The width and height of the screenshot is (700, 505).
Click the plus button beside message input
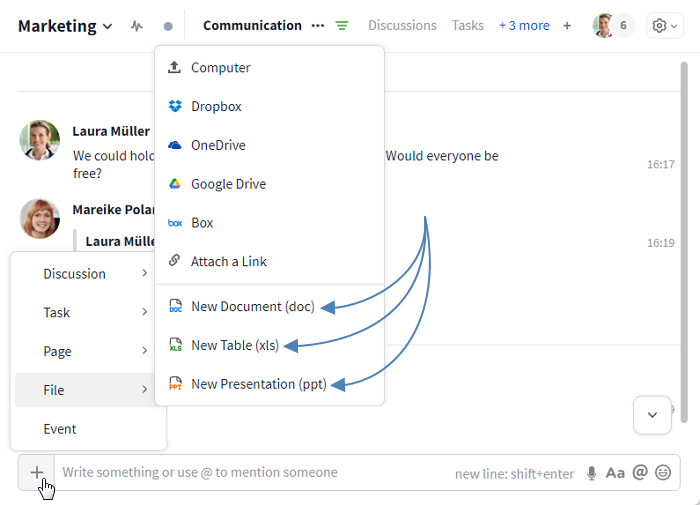[36, 472]
